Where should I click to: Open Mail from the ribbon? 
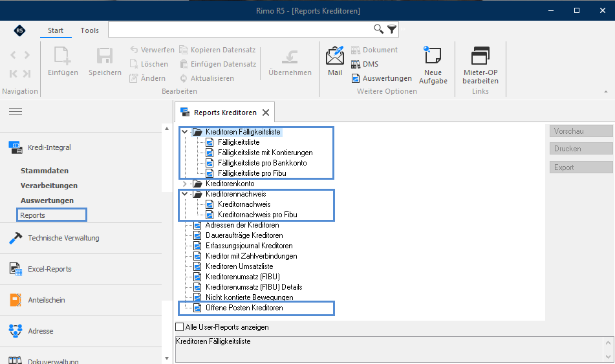(x=335, y=61)
